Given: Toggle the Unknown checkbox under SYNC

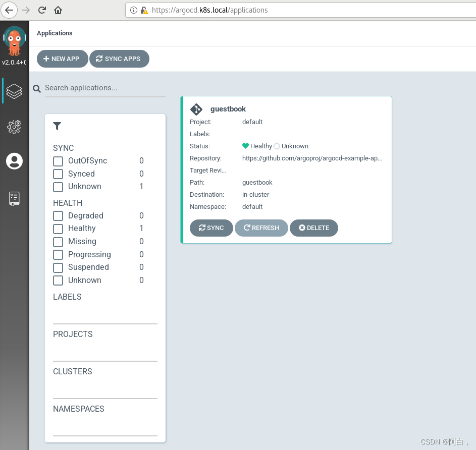Looking at the screenshot, I should coord(58,187).
